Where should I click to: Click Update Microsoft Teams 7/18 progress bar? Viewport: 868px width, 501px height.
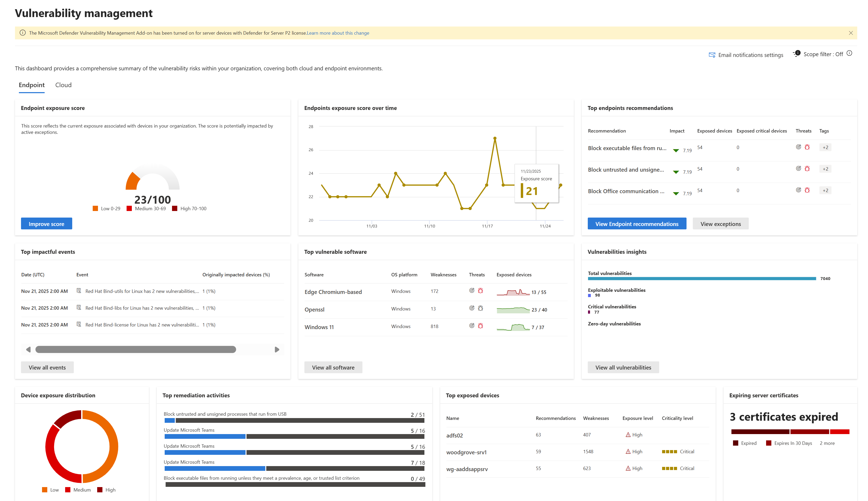coord(294,468)
